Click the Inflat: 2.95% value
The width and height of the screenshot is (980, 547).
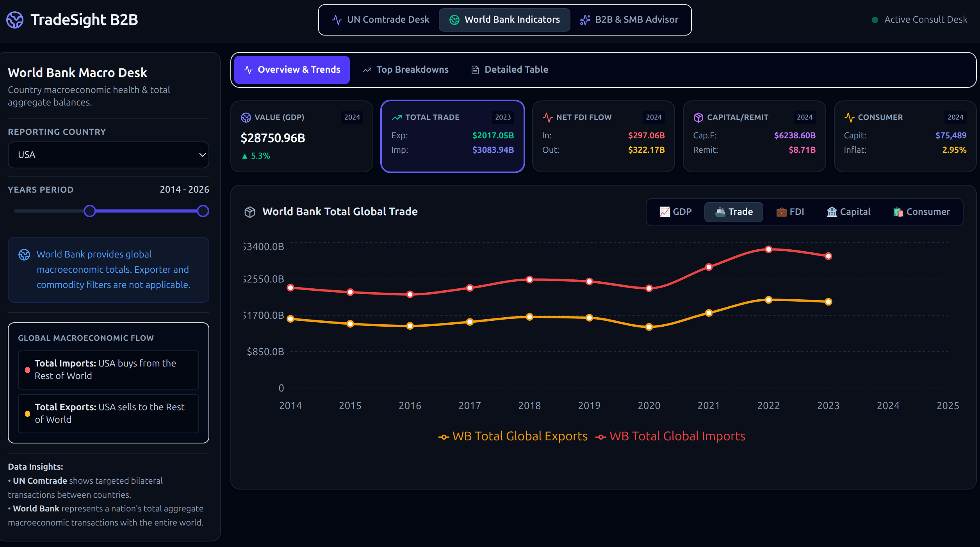pyautogui.click(x=954, y=150)
